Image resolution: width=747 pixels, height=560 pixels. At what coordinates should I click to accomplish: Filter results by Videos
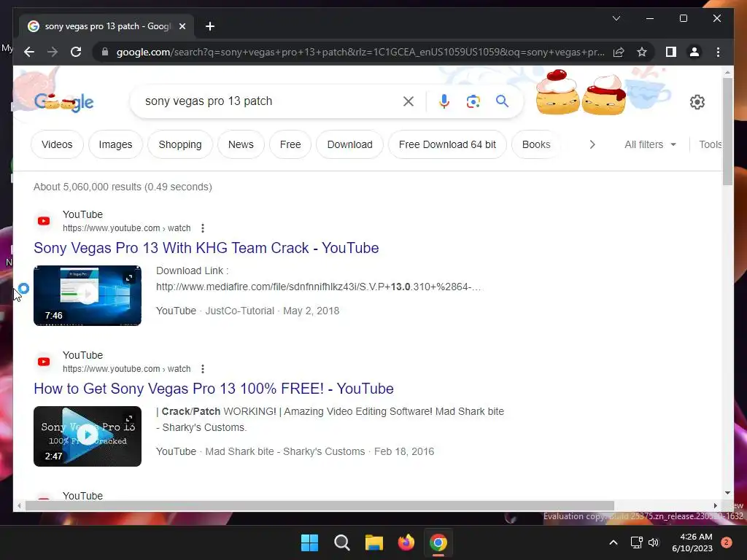(57, 144)
